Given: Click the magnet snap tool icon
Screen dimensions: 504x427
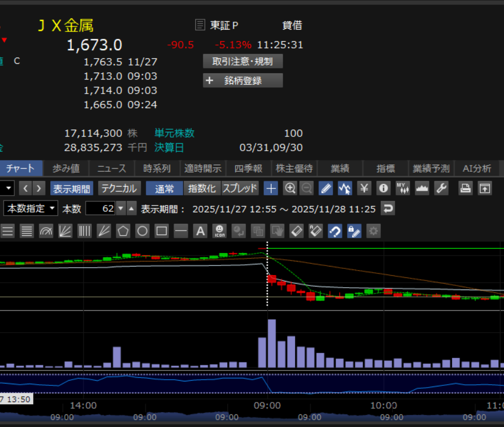Looking at the screenshot, I should point(335,231).
